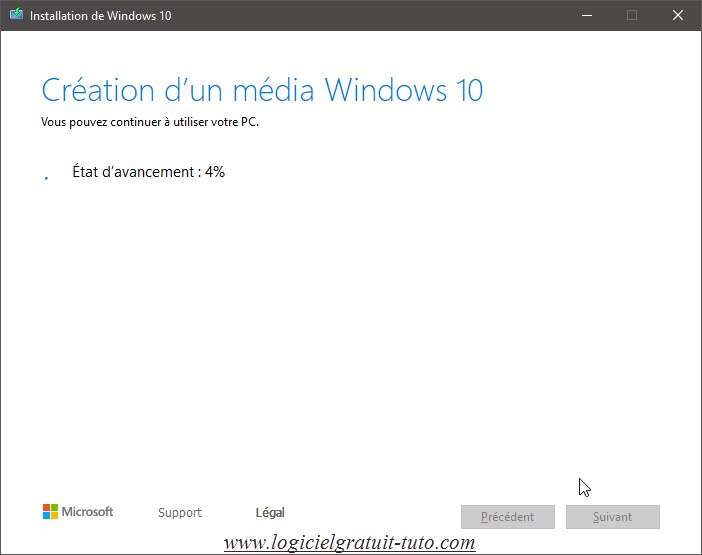Open the Légal link
Viewport: 702px width, 555px height.
point(270,512)
